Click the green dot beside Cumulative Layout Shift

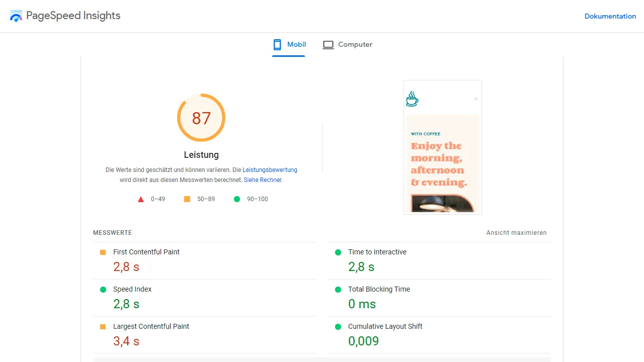[x=338, y=327]
